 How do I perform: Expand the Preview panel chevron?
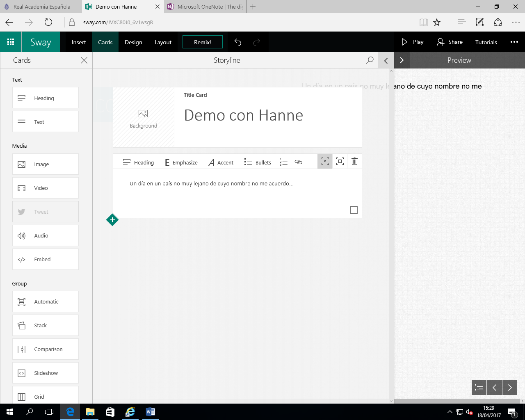pyautogui.click(x=402, y=60)
